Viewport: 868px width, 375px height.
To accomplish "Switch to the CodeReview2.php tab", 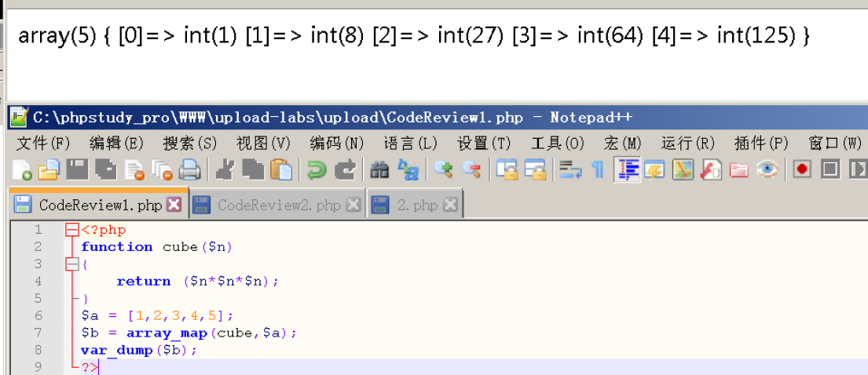I will tap(277, 206).
